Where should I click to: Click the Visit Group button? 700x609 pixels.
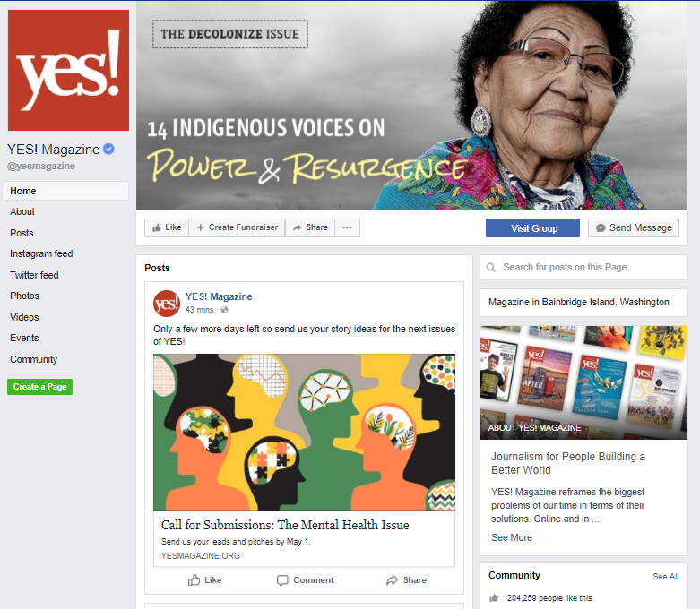coord(532,228)
